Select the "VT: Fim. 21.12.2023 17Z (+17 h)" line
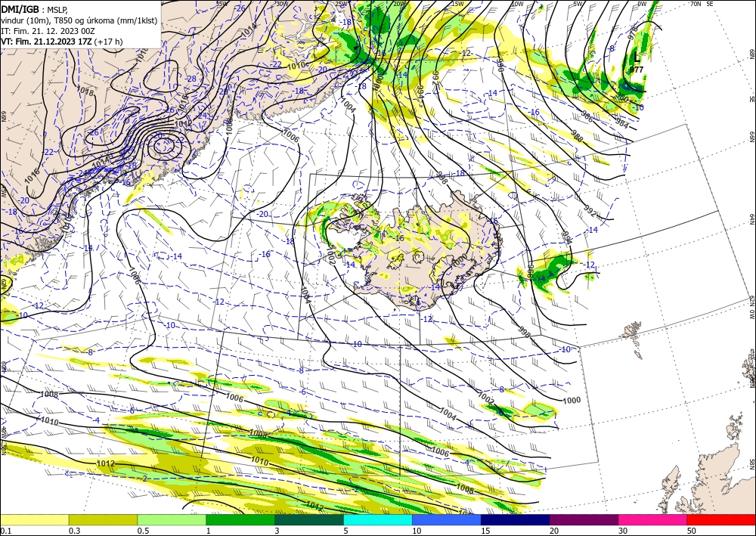This screenshot has height=536, width=756. (62, 42)
